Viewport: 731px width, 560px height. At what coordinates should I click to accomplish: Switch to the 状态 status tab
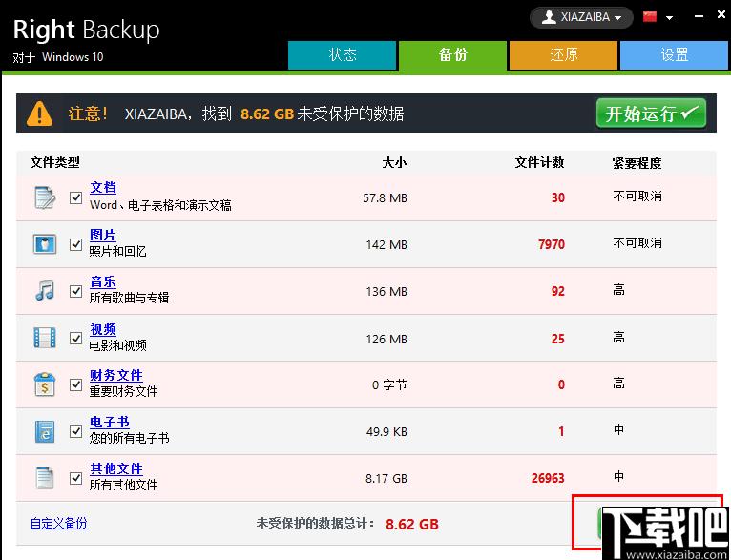343,55
